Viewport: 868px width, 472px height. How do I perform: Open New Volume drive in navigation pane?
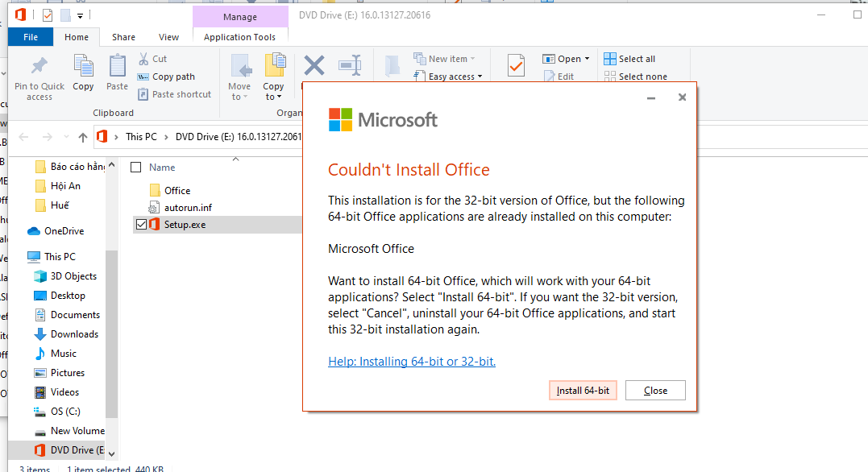(69, 431)
